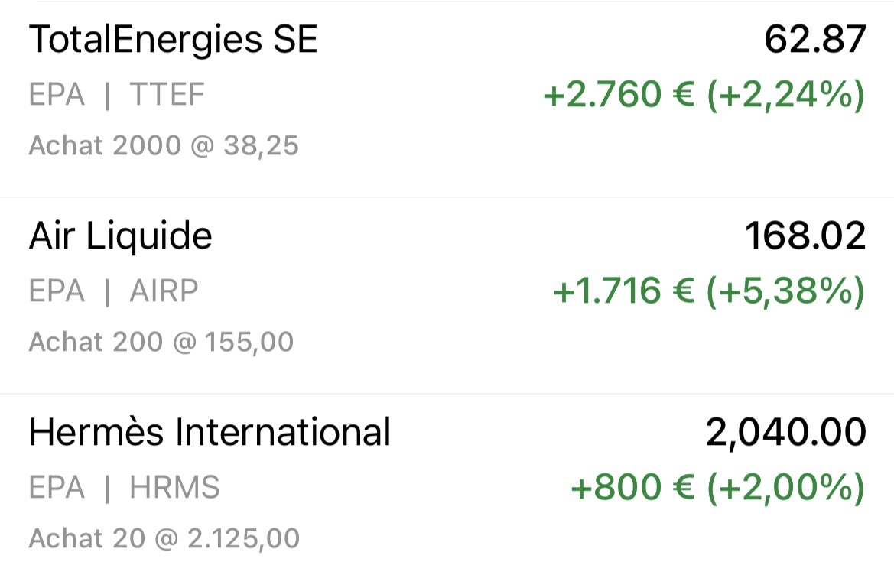Open purchase detail Achat 20 @ 2.125,00
Screen dimensions: 894x588
click(164, 538)
